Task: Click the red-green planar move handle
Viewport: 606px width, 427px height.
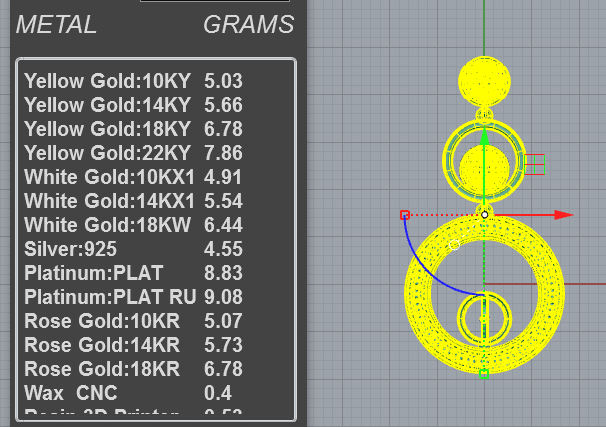Action: point(535,164)
